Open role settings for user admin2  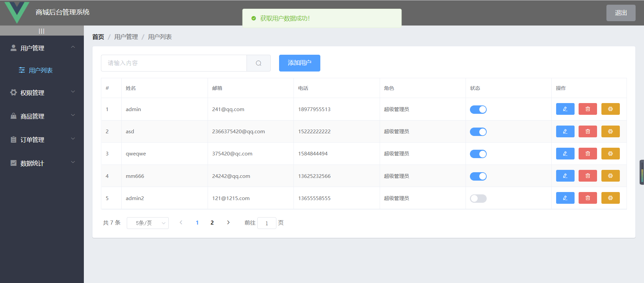click(x=610, y=198)
